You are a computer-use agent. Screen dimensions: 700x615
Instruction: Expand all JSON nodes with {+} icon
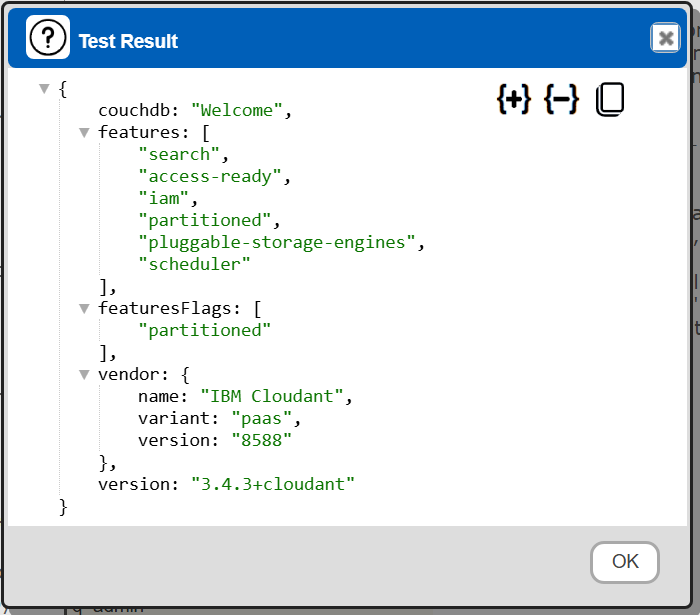[x=514, y=99]
